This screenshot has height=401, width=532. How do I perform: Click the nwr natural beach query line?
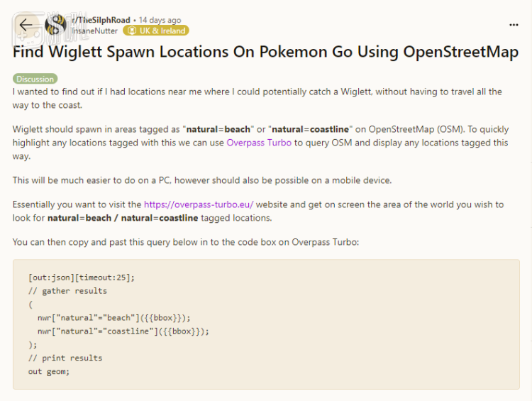click(x=114, y=318)
